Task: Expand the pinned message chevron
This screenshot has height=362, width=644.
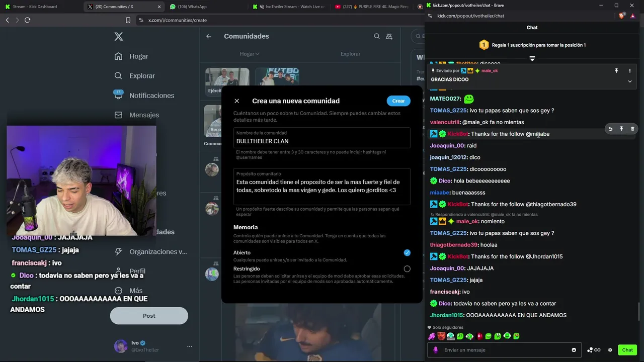Action: tap(630, 81)
